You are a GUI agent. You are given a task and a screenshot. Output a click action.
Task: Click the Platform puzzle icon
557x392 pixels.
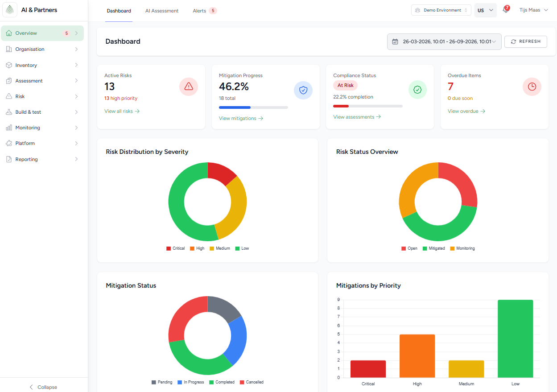pyautogui.click(x=9, y=143)
